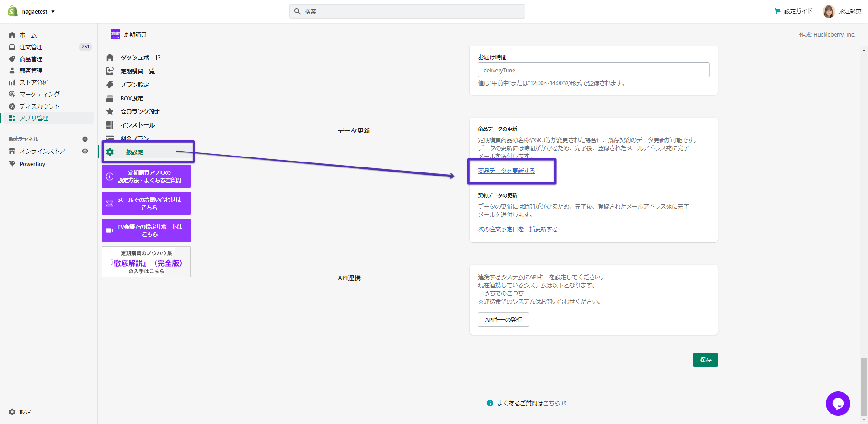The height and width of the screenshot is (424, 868).
Task: Click the Shopify bag logo
Action: (13, 11)
